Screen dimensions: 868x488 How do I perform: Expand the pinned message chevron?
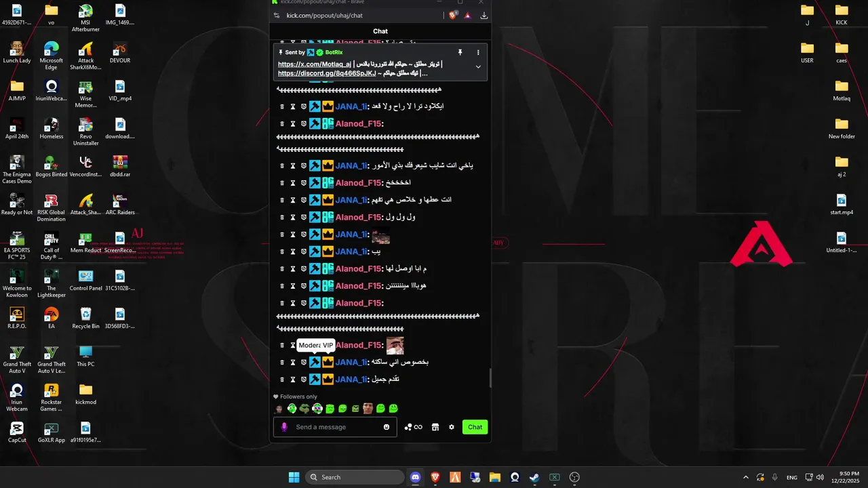tap(478, 67)
